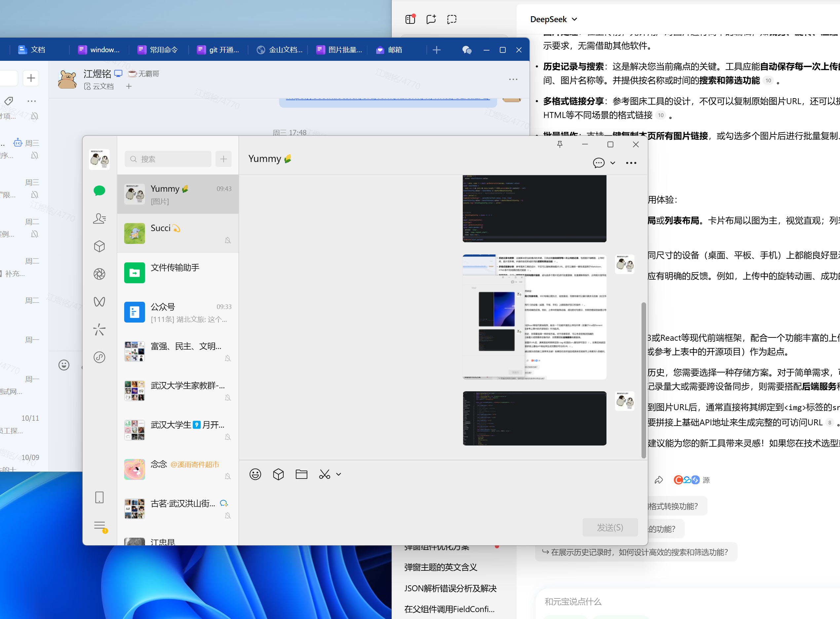Click the WeChat 搜索 search field
Image resolution: width=840 pixels, height=619 pixels.
point(168,159)
